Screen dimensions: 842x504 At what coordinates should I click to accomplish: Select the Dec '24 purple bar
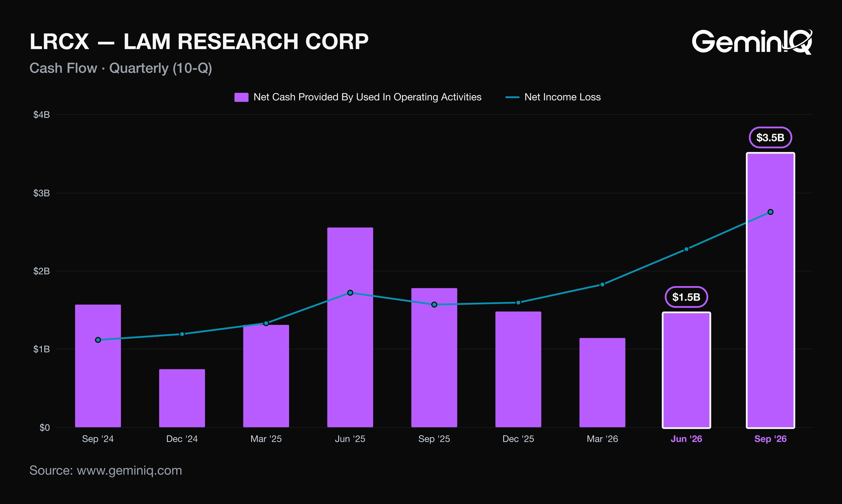tap(182, 398)
